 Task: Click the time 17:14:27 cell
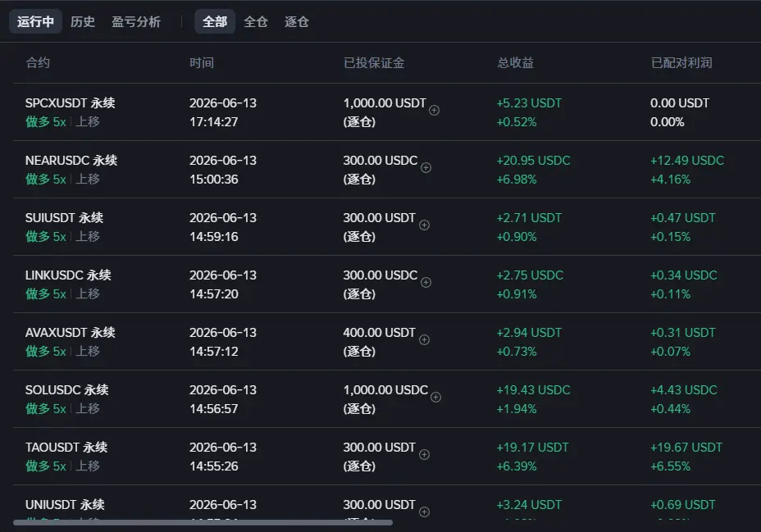coord(214,121)
